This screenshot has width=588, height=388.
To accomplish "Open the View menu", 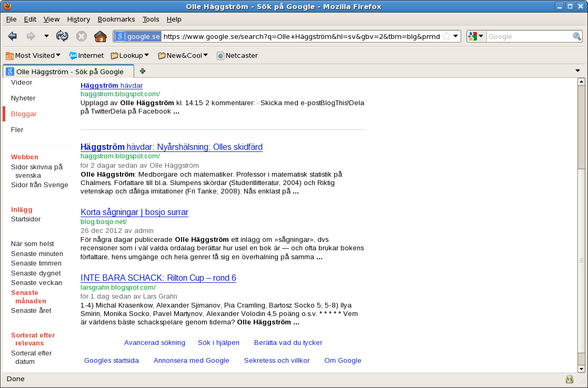I will [52, 19].
